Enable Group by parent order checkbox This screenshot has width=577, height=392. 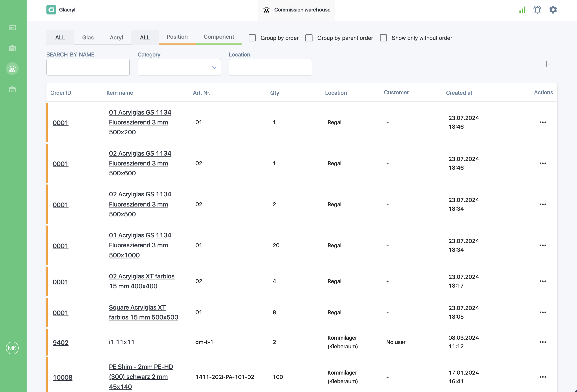(x=309, y=38)
